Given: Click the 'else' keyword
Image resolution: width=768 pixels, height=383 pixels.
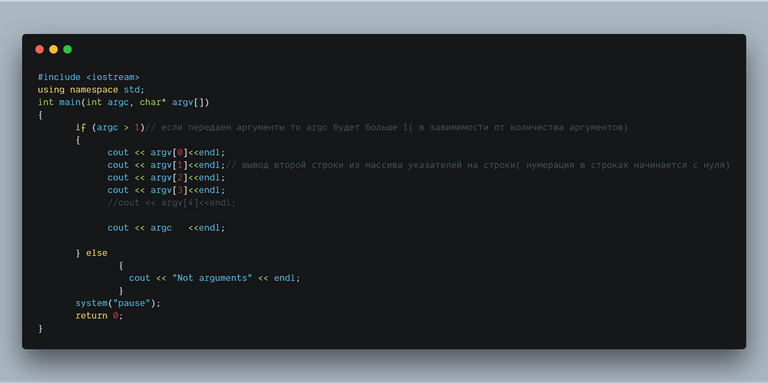Looking at the screenshot, I should [x=96, y=253].
